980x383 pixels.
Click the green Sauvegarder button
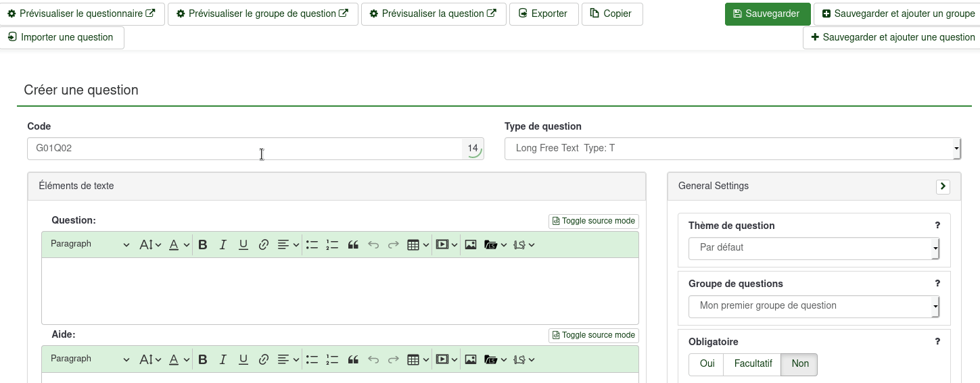(767, 14)
